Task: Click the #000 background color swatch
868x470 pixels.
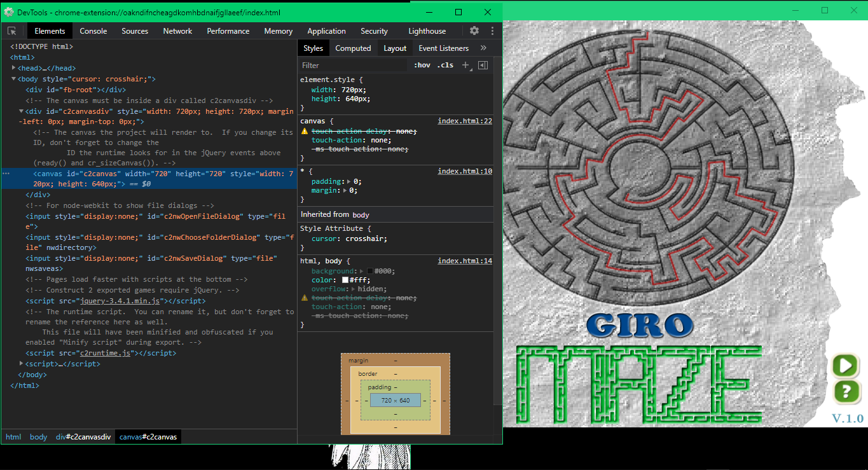Action: coord(370,271)
